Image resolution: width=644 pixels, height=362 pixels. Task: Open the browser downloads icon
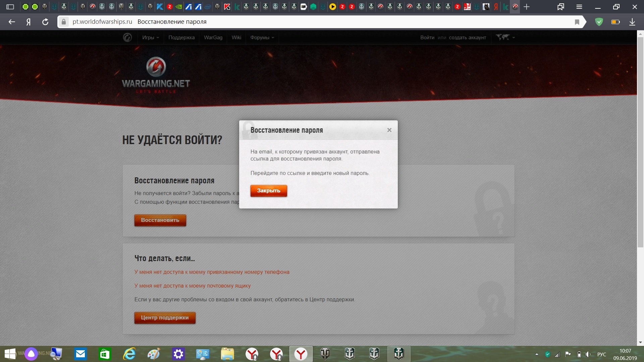point(632,22)
